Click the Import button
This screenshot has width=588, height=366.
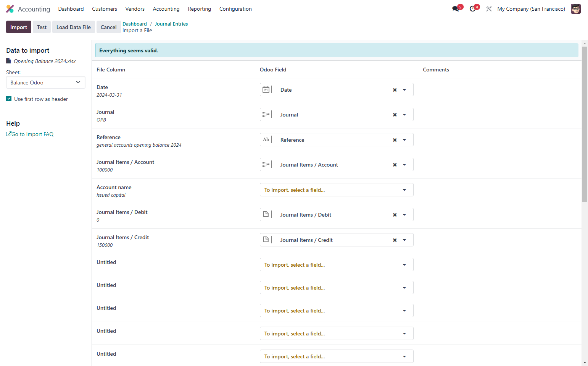click(x=19, y=27)
